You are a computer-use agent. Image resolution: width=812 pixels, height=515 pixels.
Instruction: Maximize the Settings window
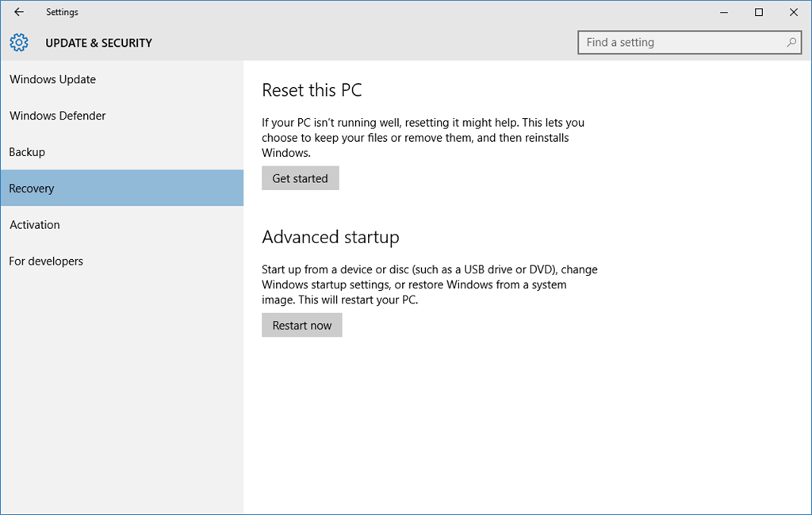[759, 12]
